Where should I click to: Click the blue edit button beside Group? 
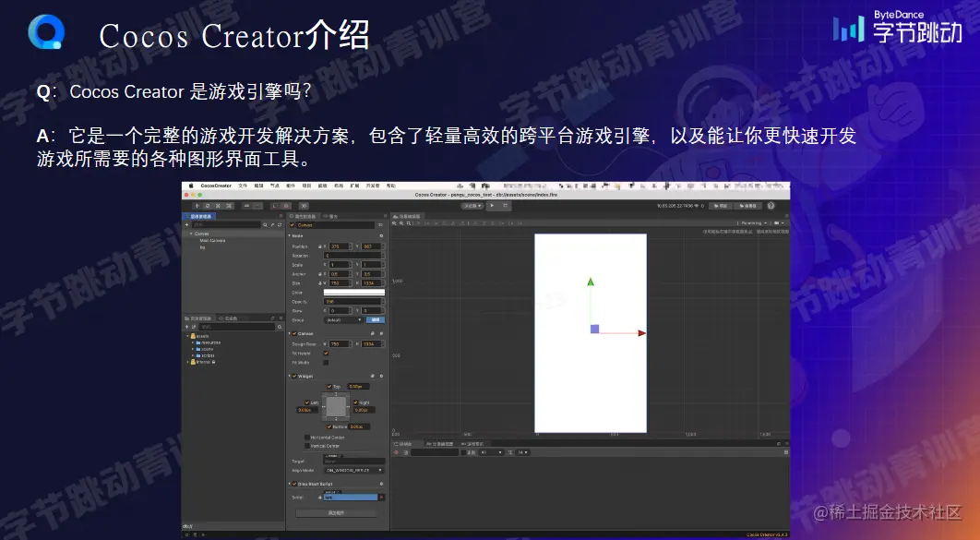click(x=376, y=320)
